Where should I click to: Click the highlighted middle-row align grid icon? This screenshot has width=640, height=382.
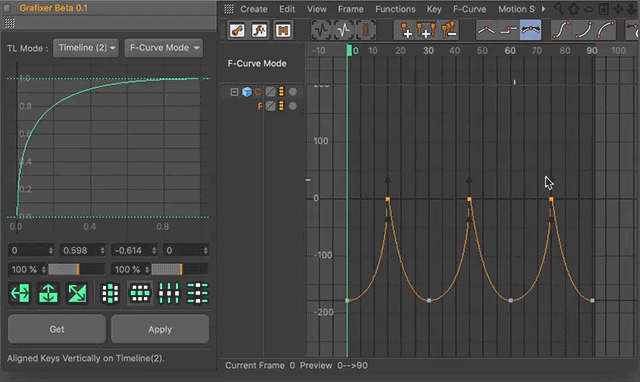click(140, 293)
